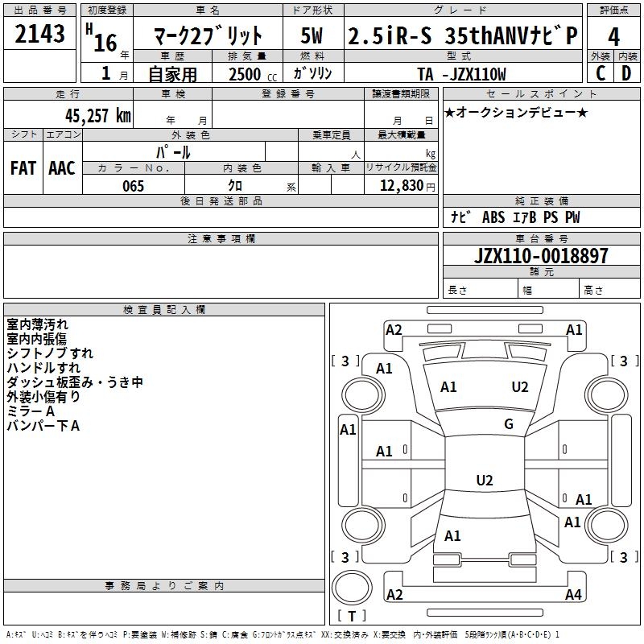This screenshot has height=644, width=644.
Task: Select the grade text 2.5iR-S 35thANVナビP
Action: pos(463,35)
